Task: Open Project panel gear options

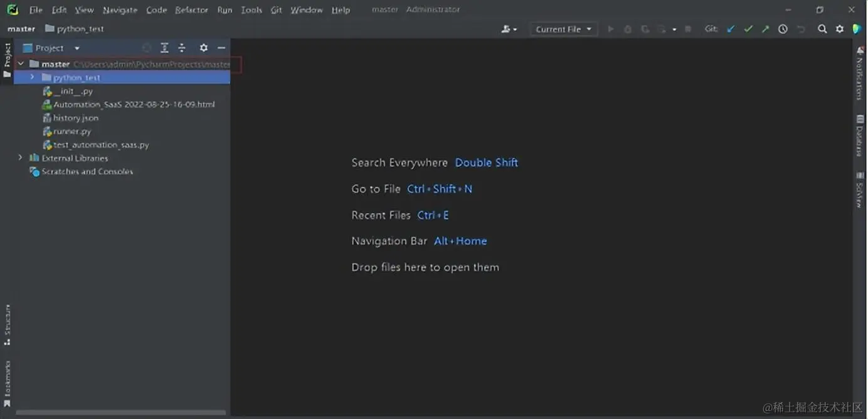Action: [x=204, y=48]
